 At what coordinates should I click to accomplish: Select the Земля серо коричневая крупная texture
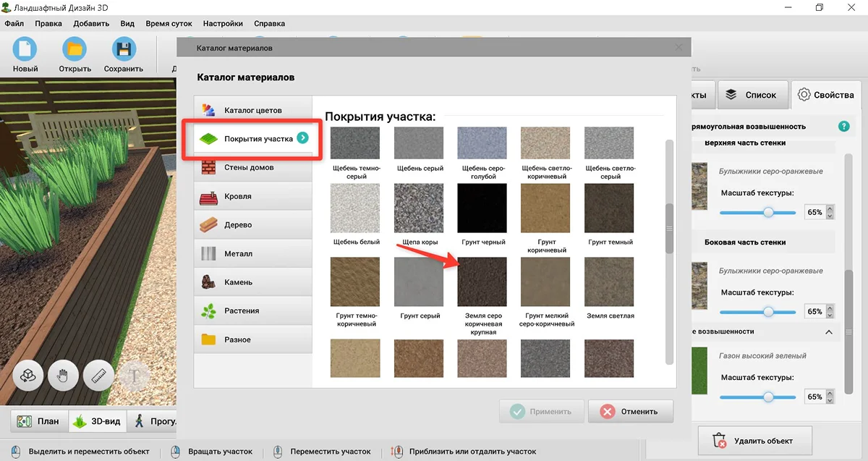click(482, 282)
